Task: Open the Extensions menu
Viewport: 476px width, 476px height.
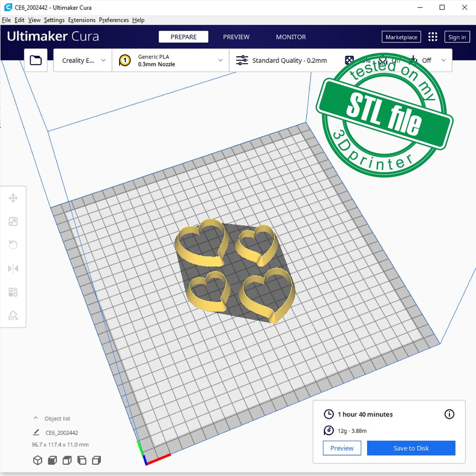Action: tap(82, 20)
